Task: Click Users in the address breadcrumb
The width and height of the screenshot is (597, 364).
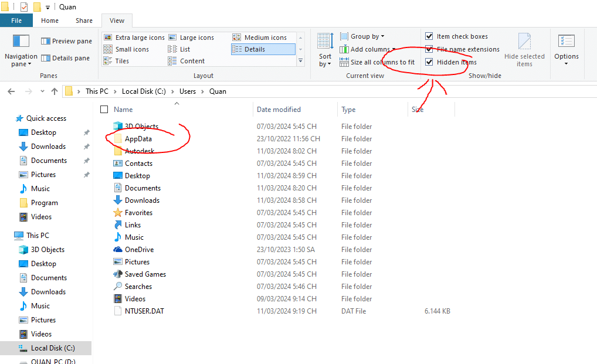Action: (x=188, y=91)
